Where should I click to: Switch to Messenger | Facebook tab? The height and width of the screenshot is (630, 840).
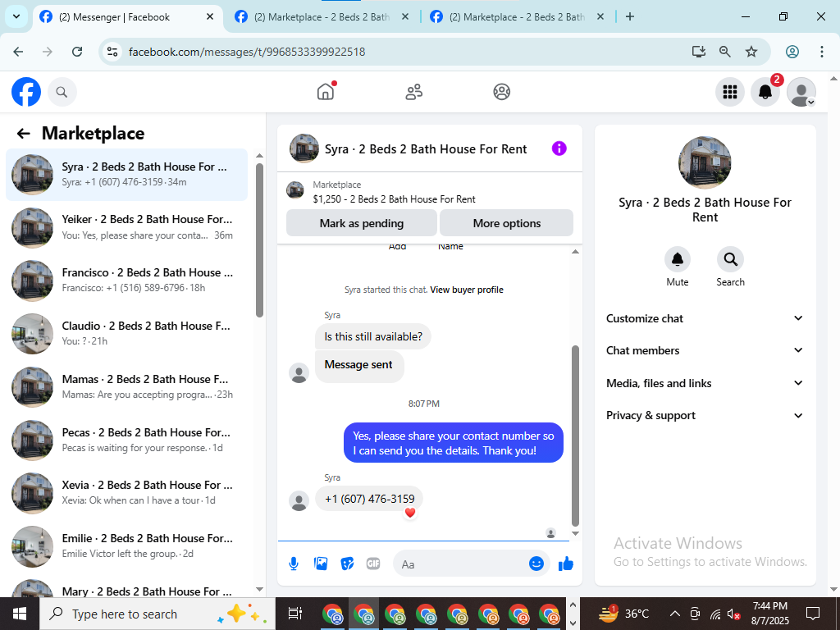pos(128,17)
